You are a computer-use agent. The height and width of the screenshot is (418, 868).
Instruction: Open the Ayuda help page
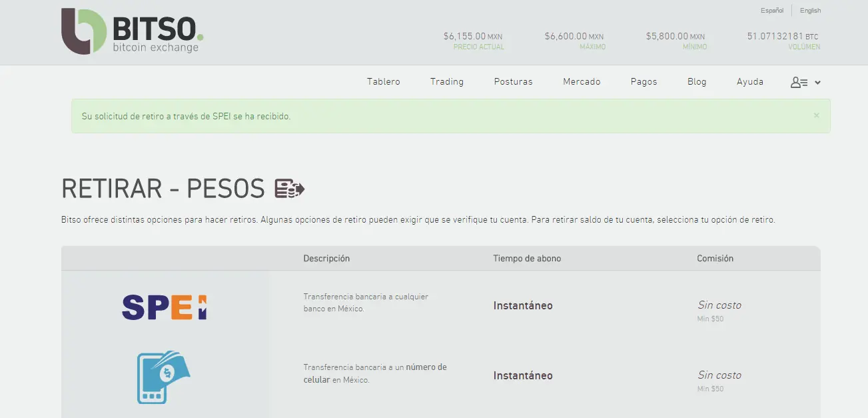tap(750, 81)
